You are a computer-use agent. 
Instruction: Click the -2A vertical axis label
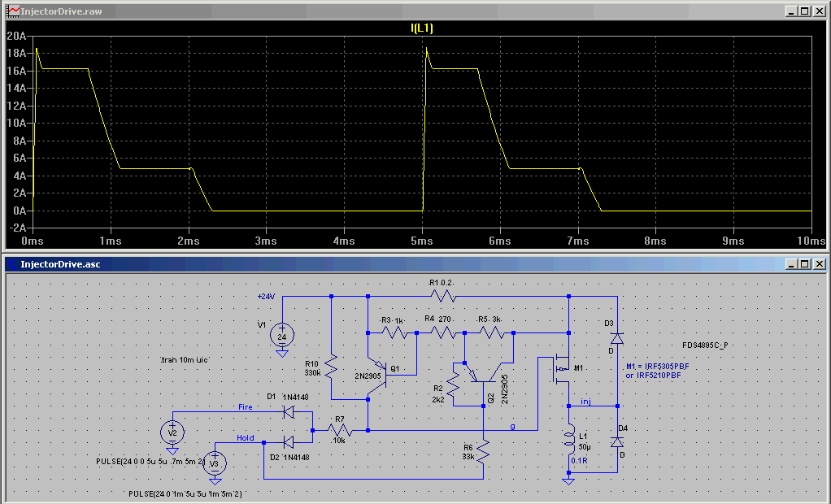click(16, 228)
